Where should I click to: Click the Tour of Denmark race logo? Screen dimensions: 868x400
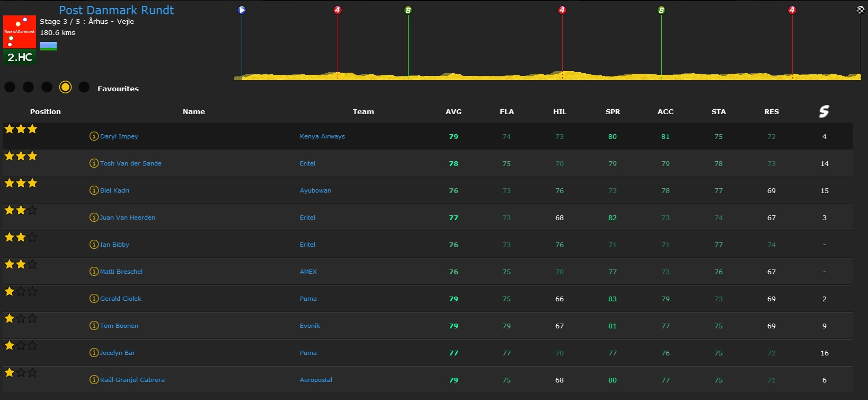[x=20, y=32]
